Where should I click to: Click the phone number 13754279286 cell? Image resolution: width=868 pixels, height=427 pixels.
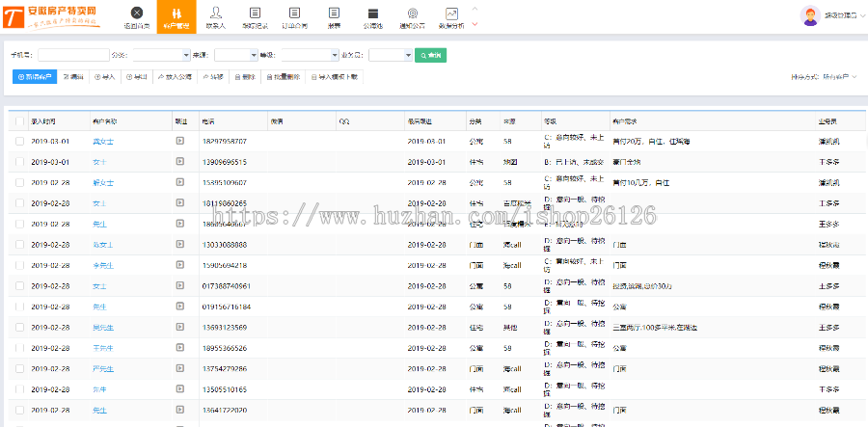coord(225,369)
